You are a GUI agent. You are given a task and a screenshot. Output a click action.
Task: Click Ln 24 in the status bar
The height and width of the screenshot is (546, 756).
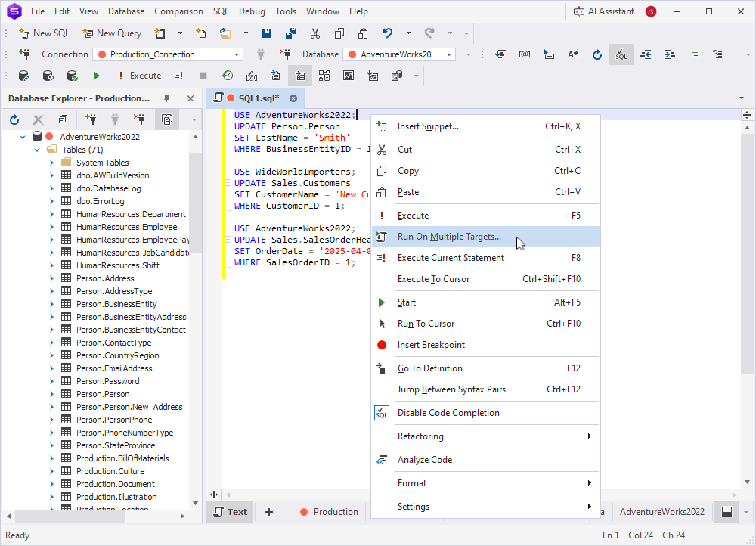tap(610, 535)
